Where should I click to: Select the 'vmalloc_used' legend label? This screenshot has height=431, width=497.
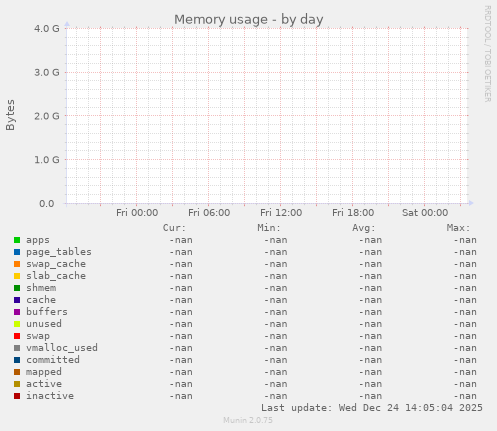pos(62,348)
